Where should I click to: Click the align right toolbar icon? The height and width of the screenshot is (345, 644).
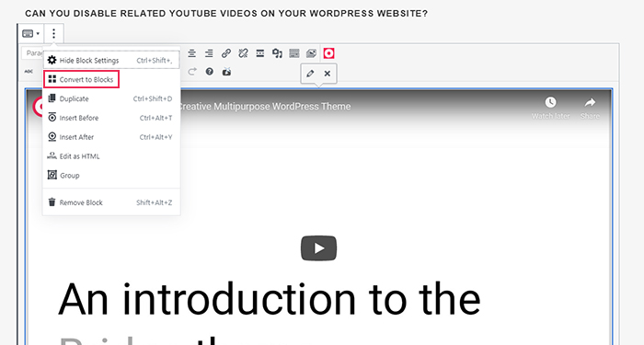[x=209, y=53]
